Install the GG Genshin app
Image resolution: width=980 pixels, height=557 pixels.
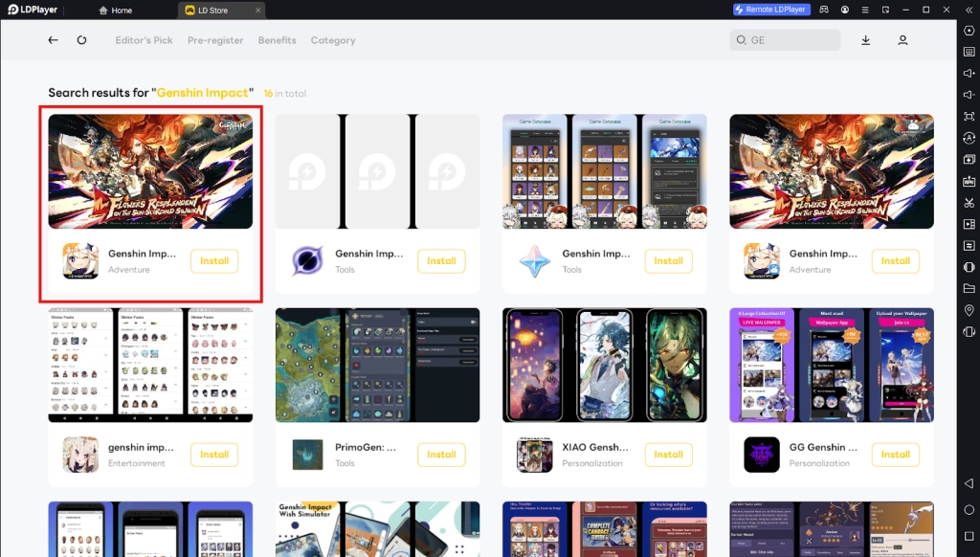pyautogui.click(x=895, y=455)
